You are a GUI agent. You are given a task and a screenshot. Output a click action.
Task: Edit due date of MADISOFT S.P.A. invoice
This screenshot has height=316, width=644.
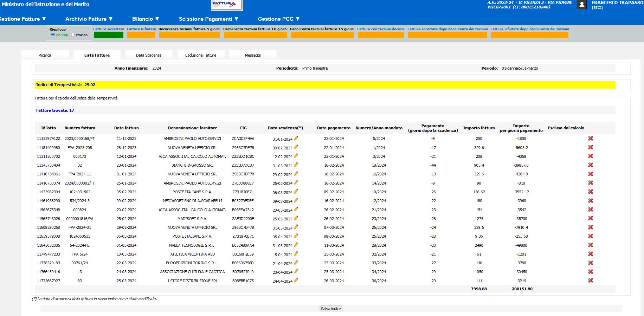pyautogui.click(x=296, y=218)
